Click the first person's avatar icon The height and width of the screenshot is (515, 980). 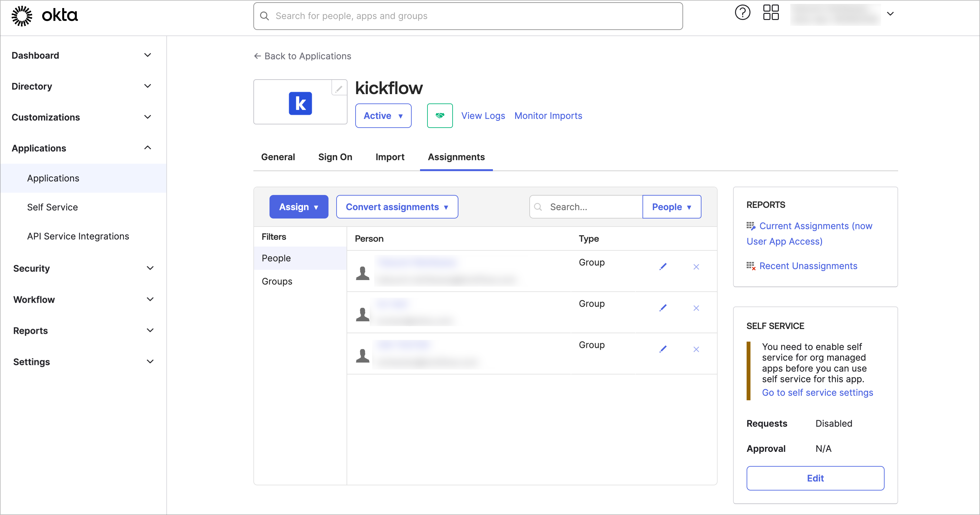coord(363,273)
